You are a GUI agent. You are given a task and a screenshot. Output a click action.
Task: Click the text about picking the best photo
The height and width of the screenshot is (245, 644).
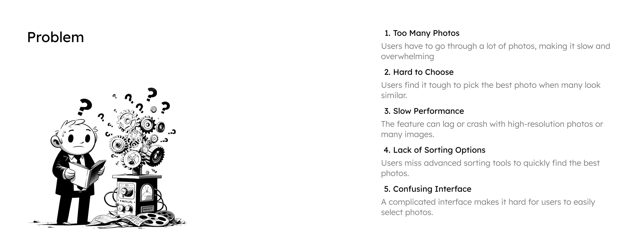(490, 90)
